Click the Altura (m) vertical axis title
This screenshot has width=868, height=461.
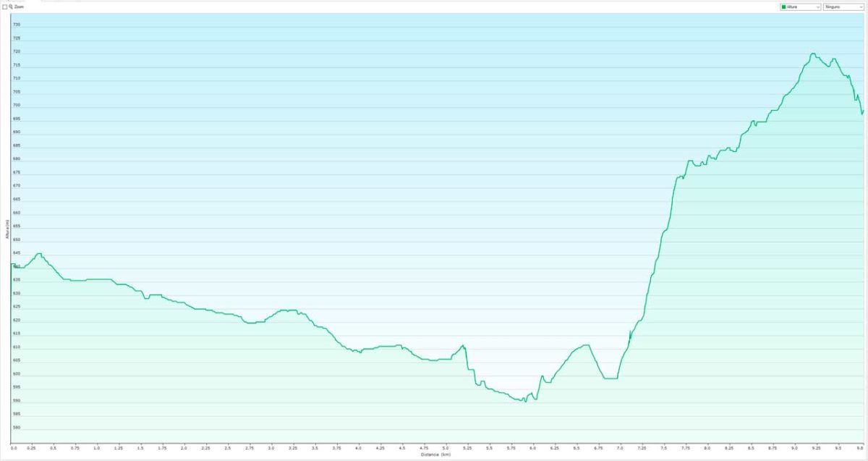[7, 229]
